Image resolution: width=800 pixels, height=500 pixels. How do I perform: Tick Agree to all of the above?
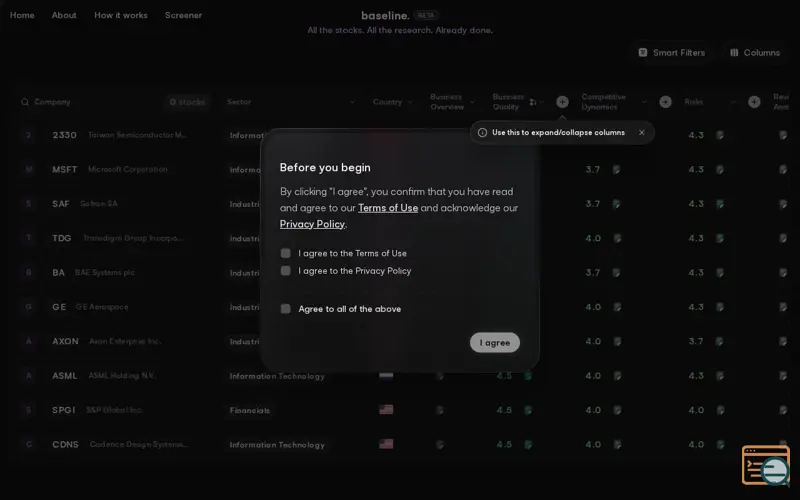[x=286, y=309]
